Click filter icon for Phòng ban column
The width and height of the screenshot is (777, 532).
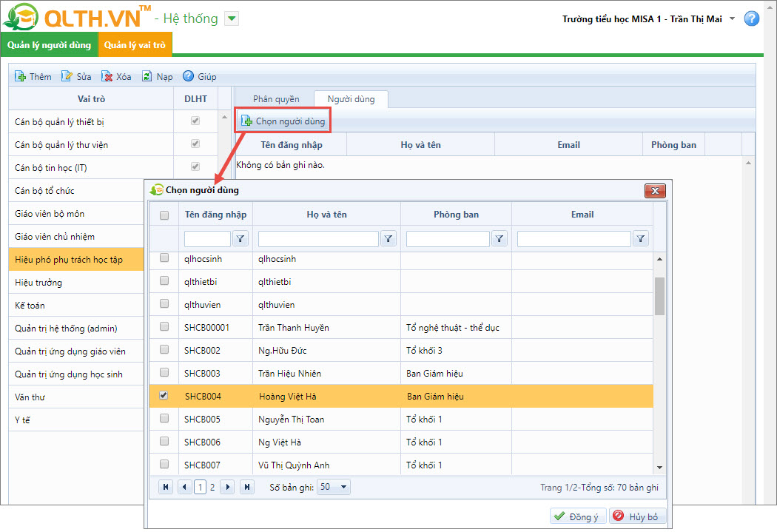coord(499,238)
